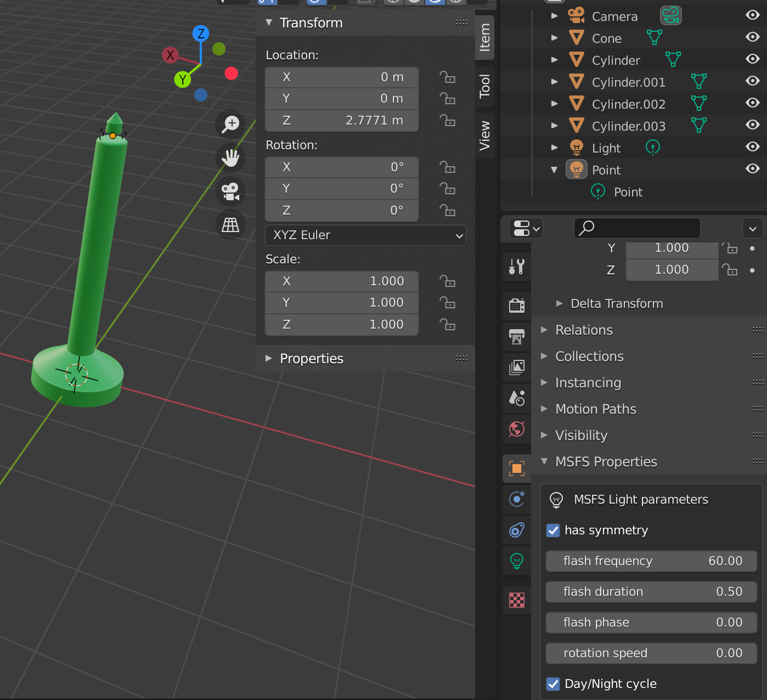This screenshot has height=700, width=767.
Task: Switch to the Tool sidebar tab
Action: pos(485,86)
